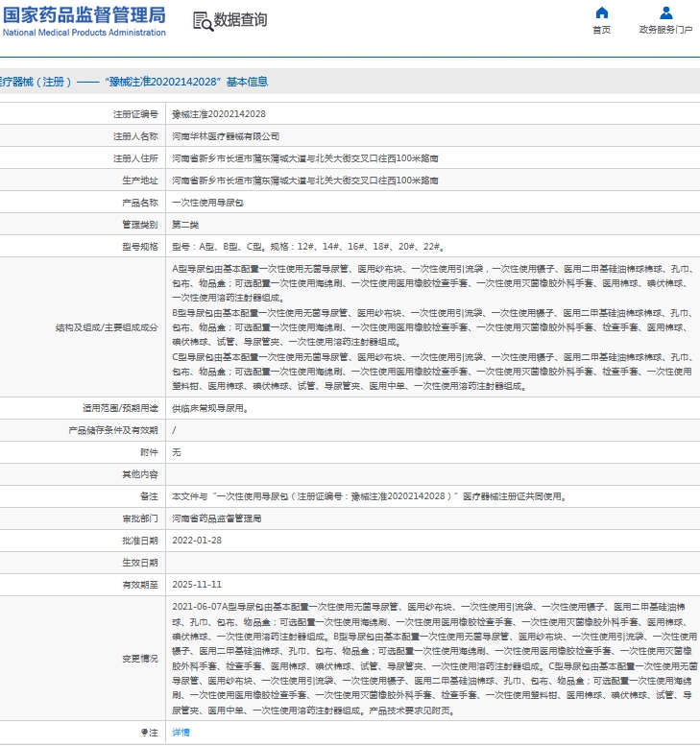Image resolution: width=700 pixels, height=747 pixels.
Task: Click the page title 基本信息 header bar
Action: click(350, 82)
